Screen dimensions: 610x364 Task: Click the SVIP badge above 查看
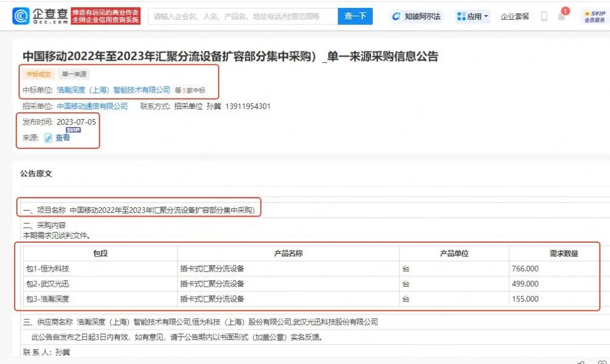point(72,130)
